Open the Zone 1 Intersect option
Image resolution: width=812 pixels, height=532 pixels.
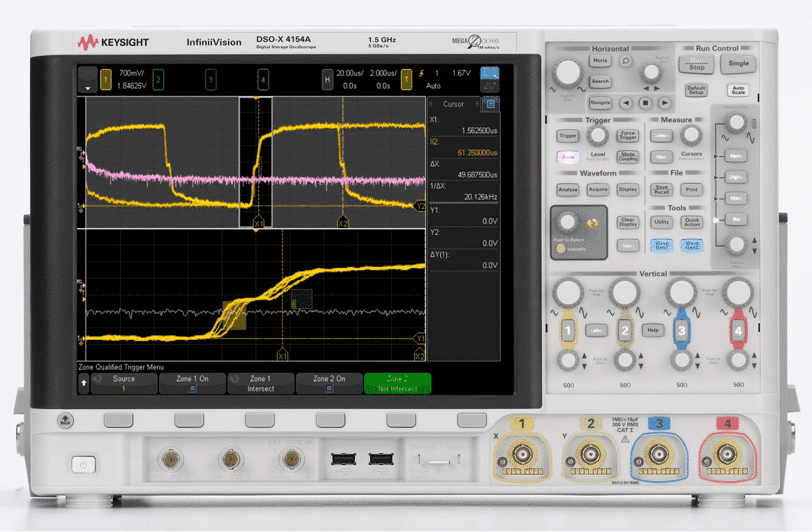point(261,383)
